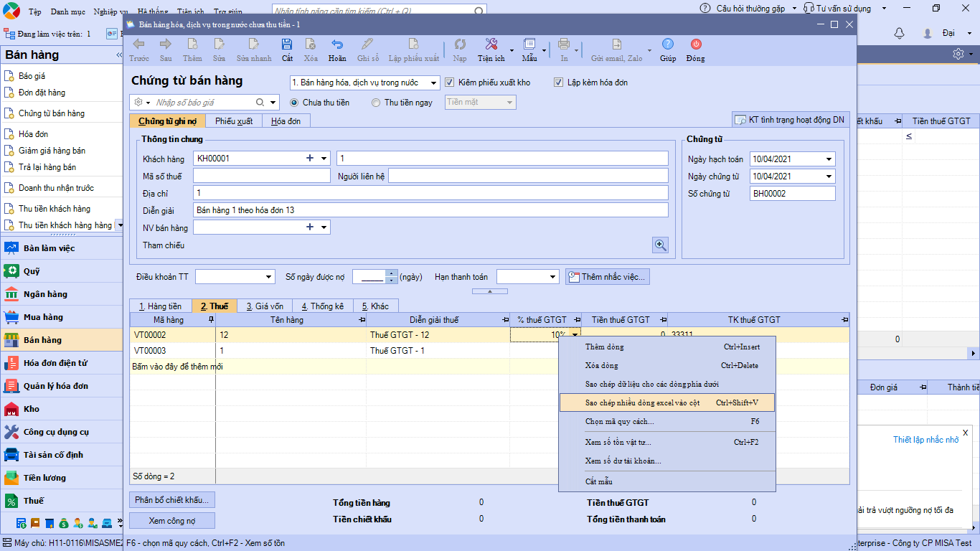Open the Điều khoản TT dropdown
Viewport: 980px width, 551px height.
tap(269, 277)
